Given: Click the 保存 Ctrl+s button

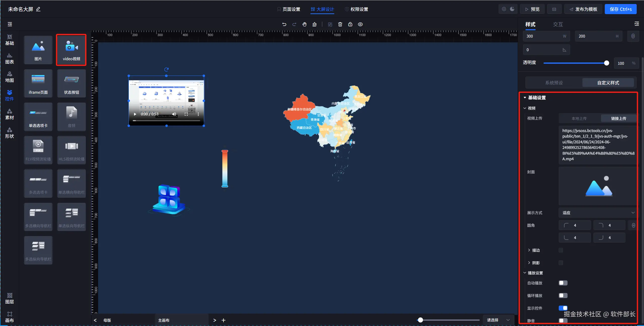Looking at the screenshot, I should [620, 9].
